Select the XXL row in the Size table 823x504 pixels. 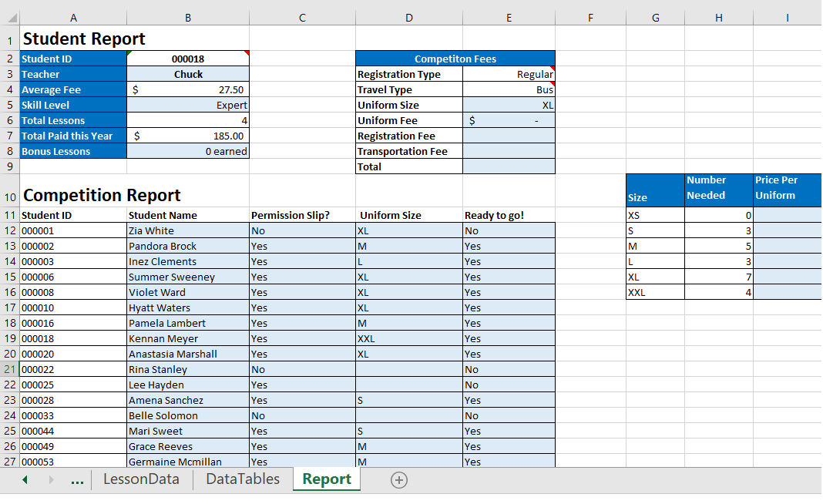[655, 292]
